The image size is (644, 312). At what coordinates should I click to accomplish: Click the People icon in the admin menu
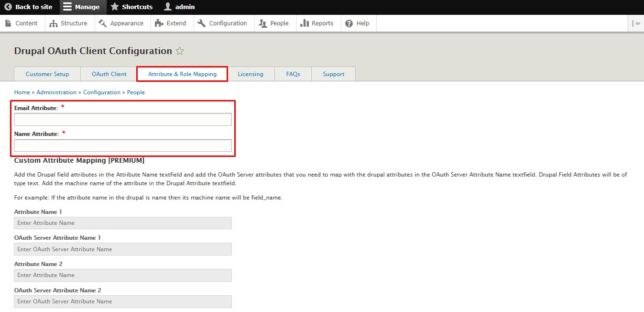coord(263,23)
